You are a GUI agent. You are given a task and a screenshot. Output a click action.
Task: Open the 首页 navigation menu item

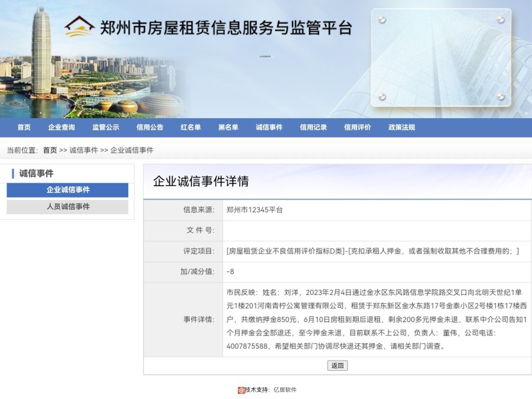click(x=24, y=127)
